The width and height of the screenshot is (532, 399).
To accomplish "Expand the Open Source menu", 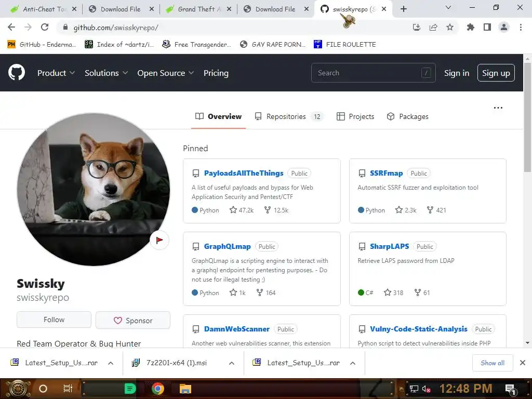I will (x=166, y=73).
